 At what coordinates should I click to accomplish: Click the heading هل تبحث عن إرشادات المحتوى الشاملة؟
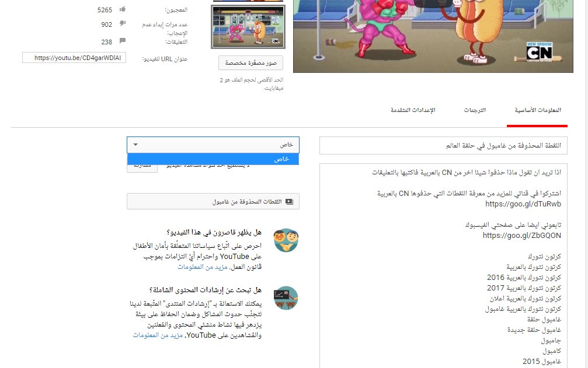click(205, 290)
